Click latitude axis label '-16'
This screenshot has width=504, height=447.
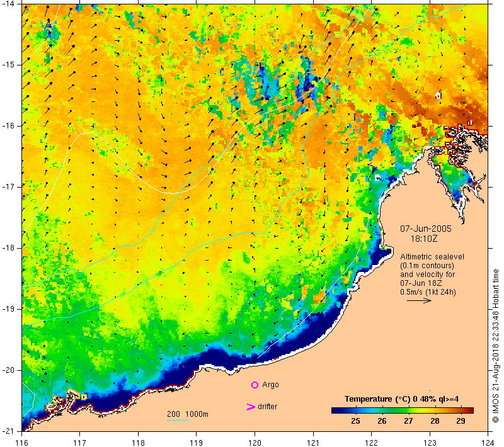pos(8,126)
